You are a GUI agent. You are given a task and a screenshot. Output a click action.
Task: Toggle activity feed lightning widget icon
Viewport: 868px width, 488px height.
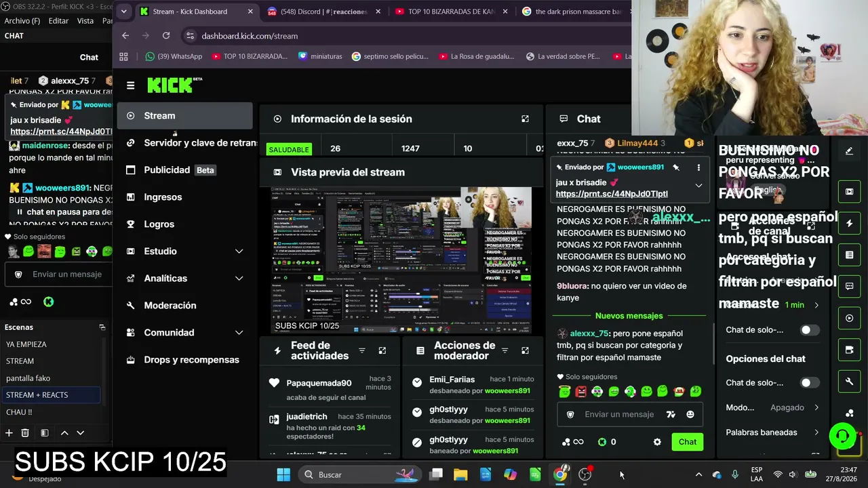(x=849, y=223)
